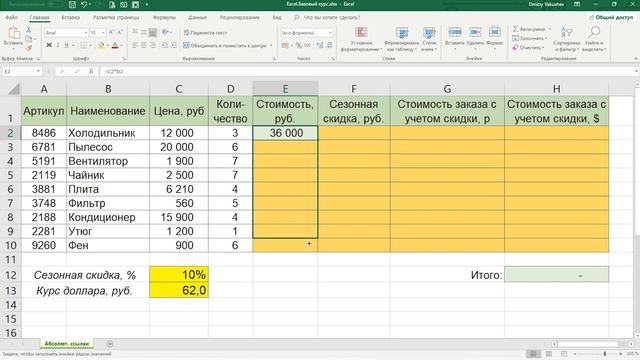Screen dimensions: 640x360
Task: Click the decrease font size icon
Action: [120, 32]
